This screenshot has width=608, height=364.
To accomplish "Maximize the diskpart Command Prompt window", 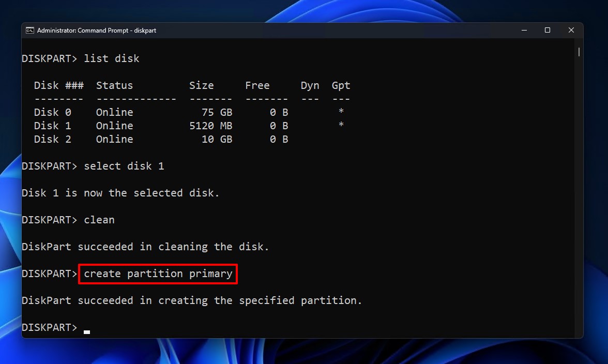I will click(548, 31).
